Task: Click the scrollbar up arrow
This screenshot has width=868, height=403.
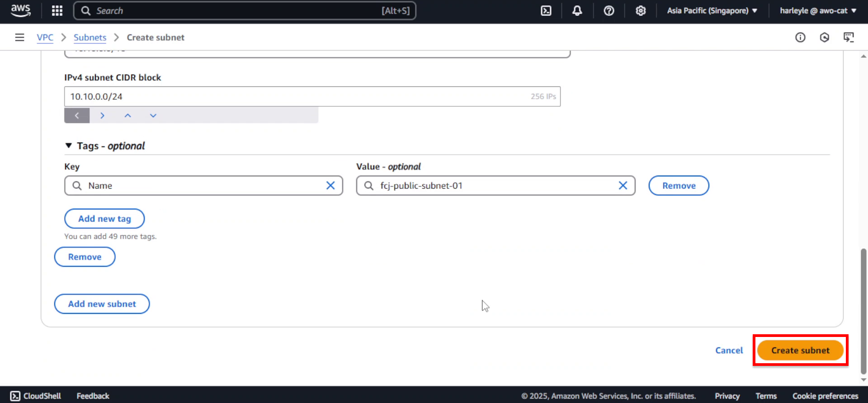Action: (863, 56)
